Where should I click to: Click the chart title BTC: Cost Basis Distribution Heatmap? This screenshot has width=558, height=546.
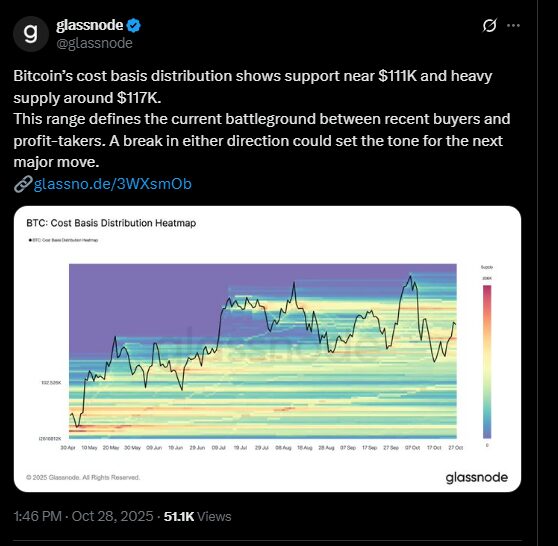111,223
